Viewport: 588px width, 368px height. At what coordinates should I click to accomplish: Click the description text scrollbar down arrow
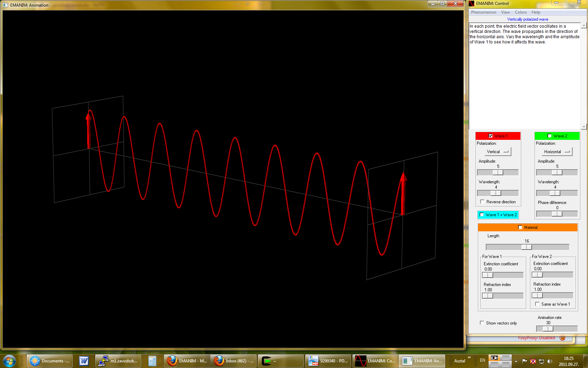click(x=583, y=127)
